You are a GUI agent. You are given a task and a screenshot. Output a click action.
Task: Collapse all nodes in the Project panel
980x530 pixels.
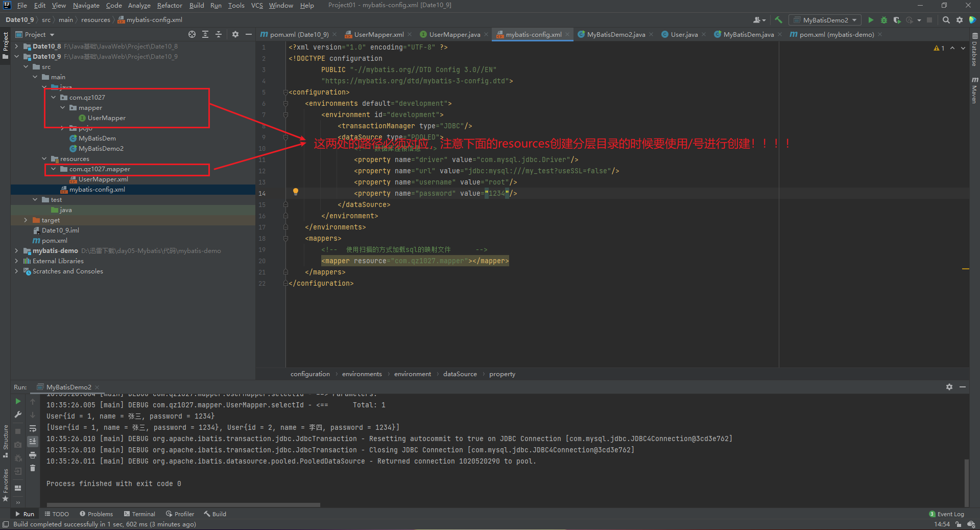(x=219, y=34)
